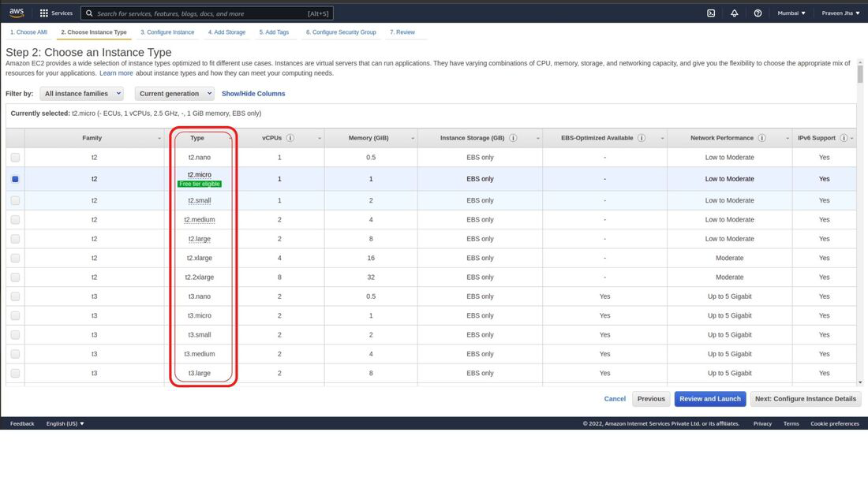Open the Network Performance column sort arrow
The width and height of the screenshot is (868, 488).
[788, 138]
